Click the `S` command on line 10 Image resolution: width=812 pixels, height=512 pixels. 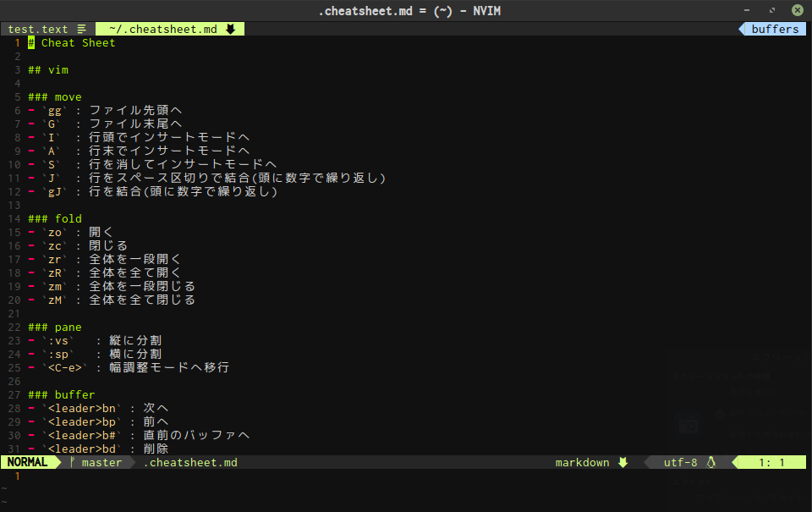(52, 165)
